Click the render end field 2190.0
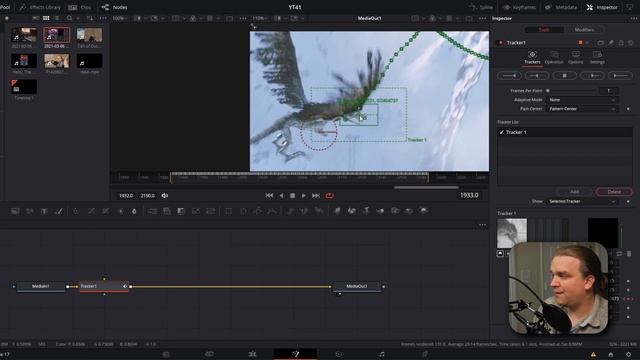 [x=147, y=196]
